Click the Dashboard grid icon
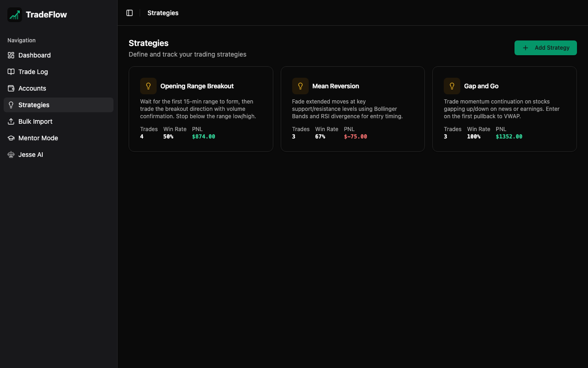The width and height of the screenshot is (588, 368). point(11,55)
